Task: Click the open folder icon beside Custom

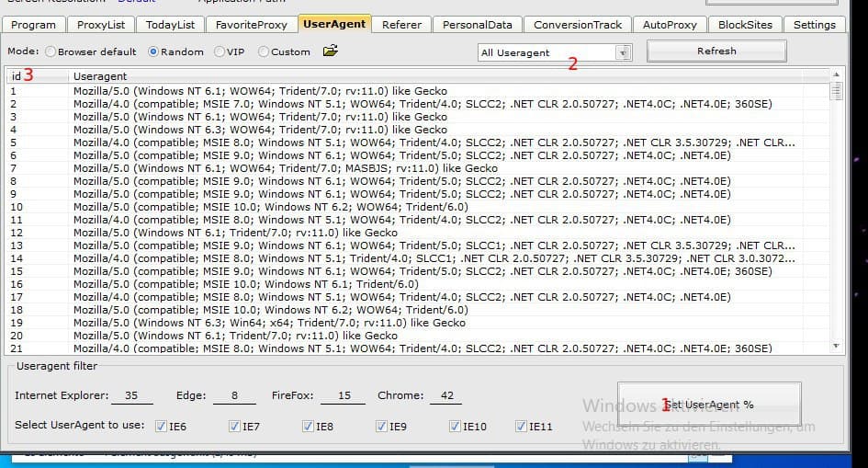Action: (331, 51)
